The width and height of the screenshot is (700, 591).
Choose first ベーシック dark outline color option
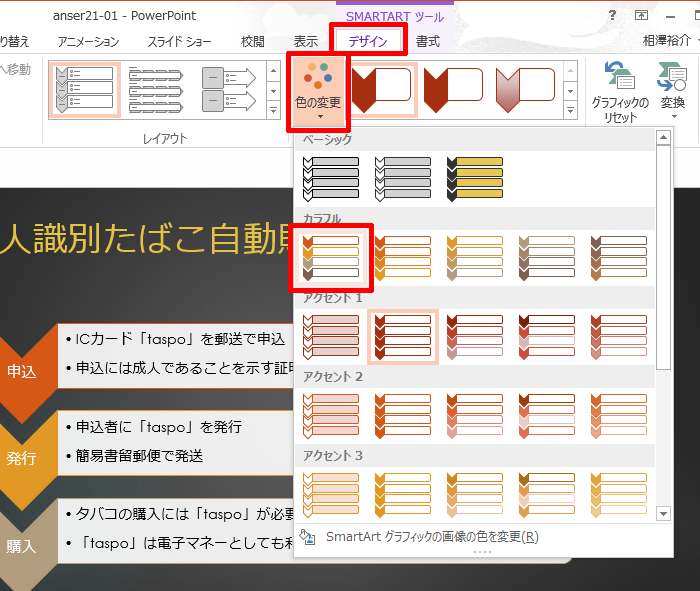click(x=331, y=179)
